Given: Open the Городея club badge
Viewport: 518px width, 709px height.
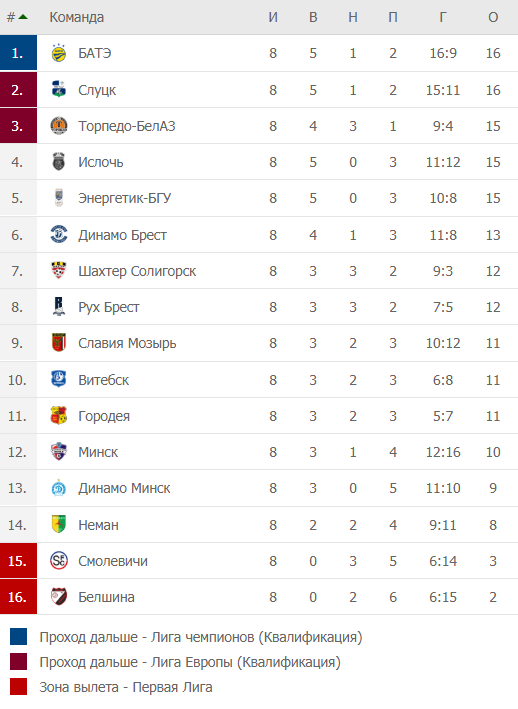Looking at the screenshot, I should pos(59,416).
